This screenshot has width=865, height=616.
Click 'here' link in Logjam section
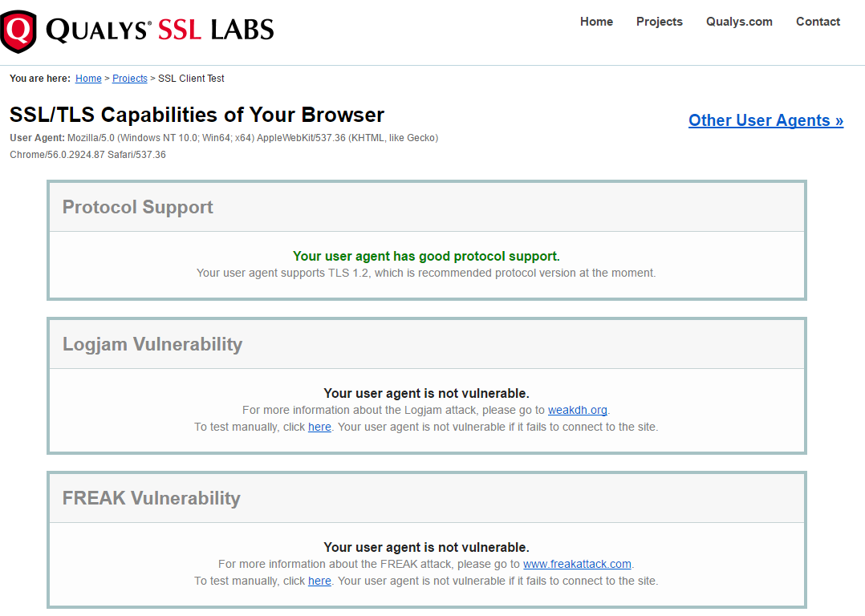[319, 427]
